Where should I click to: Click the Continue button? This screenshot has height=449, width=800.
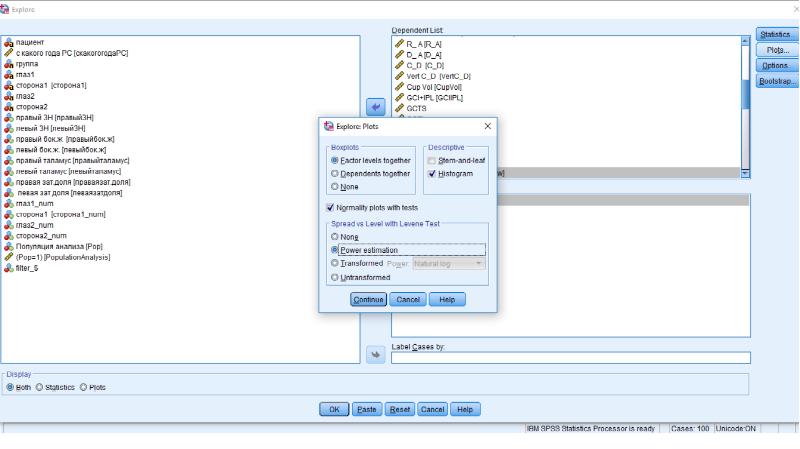click(368, 300)
